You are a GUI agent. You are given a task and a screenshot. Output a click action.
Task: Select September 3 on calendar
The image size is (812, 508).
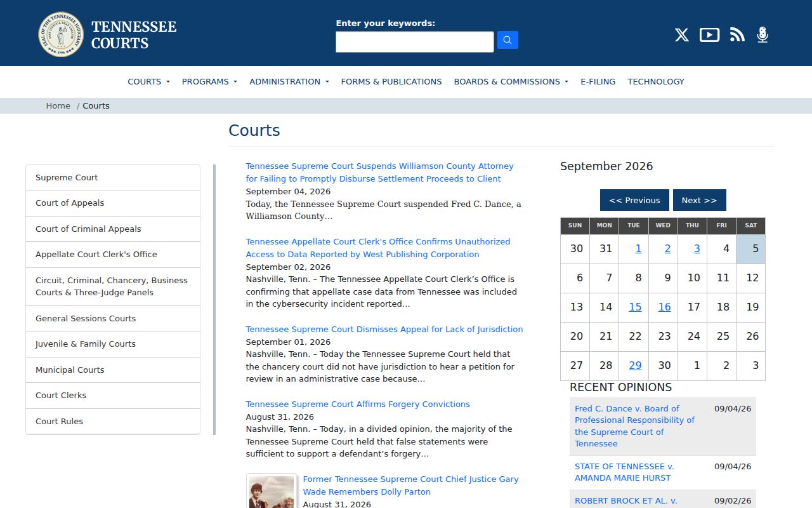(x=697, y=249)
